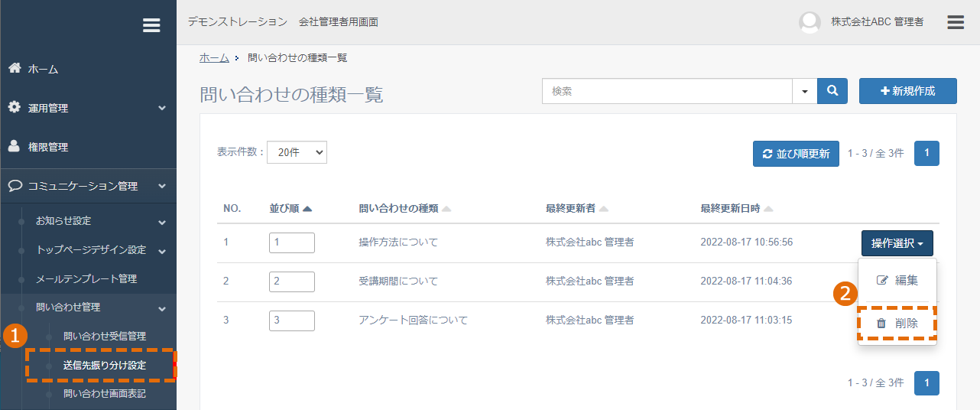
Task: Click 株式会社ABC 管理者 user name
Action: point(877,22)
